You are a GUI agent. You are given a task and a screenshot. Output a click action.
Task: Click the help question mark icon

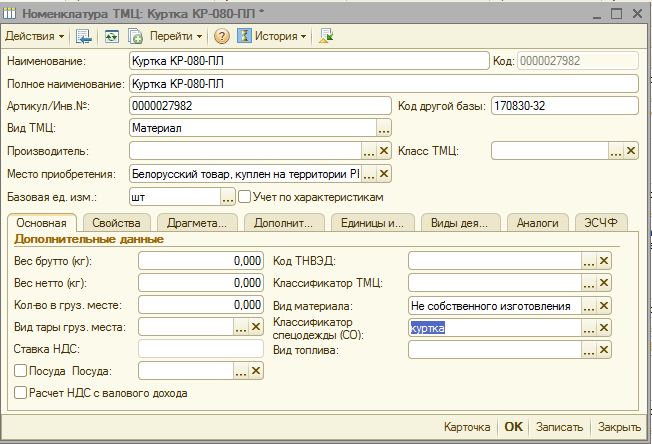pos(222,36)
